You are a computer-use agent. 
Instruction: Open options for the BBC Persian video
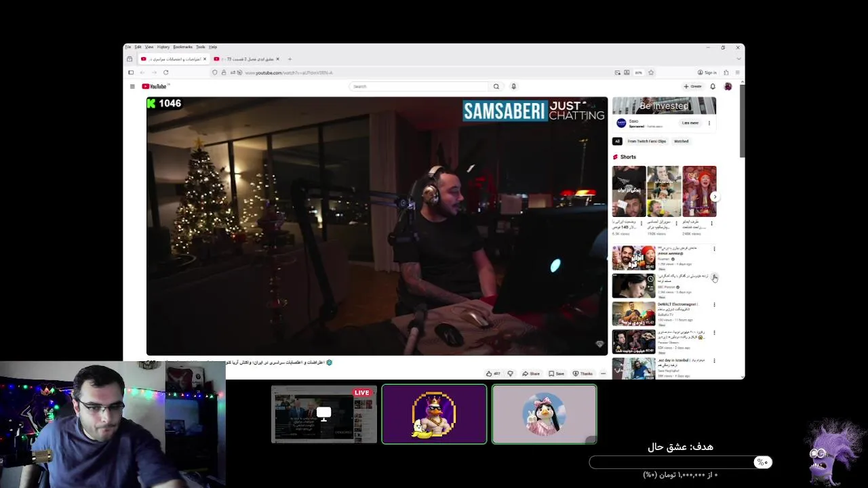[x=714, y=277]
